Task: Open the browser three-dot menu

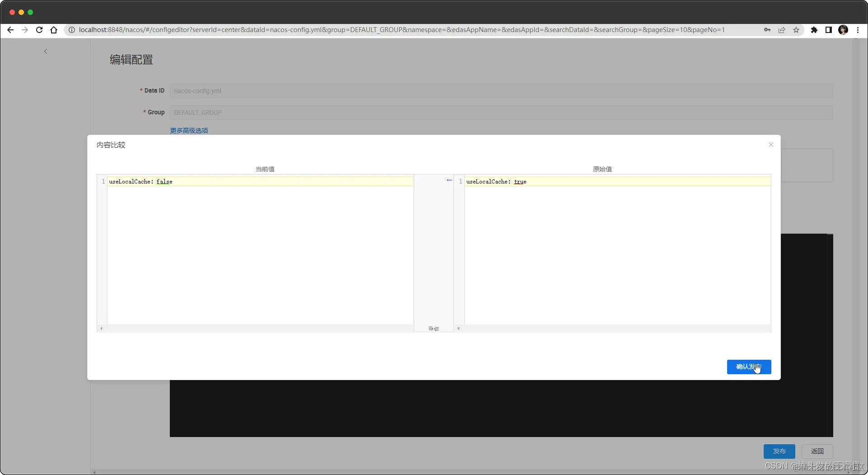Action: 858,30
